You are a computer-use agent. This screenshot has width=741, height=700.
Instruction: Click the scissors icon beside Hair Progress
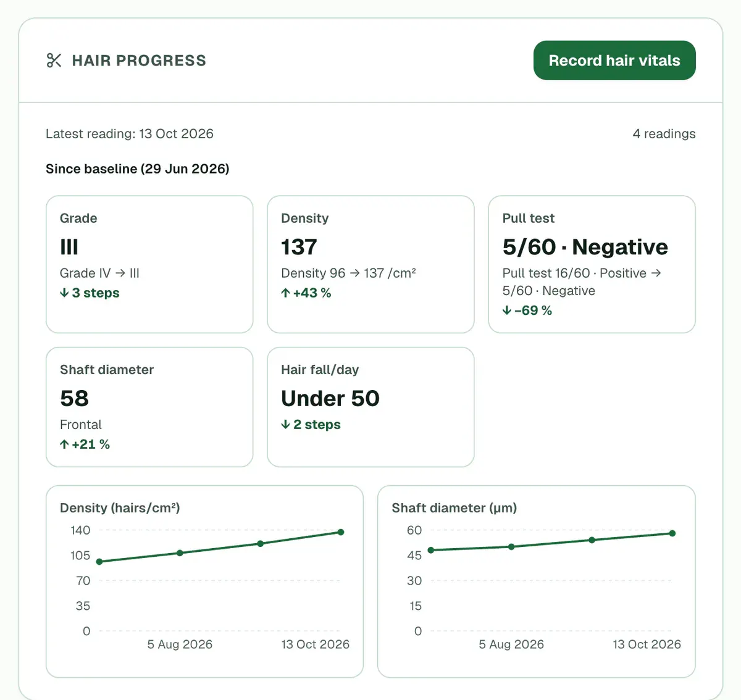coord(54,60)
